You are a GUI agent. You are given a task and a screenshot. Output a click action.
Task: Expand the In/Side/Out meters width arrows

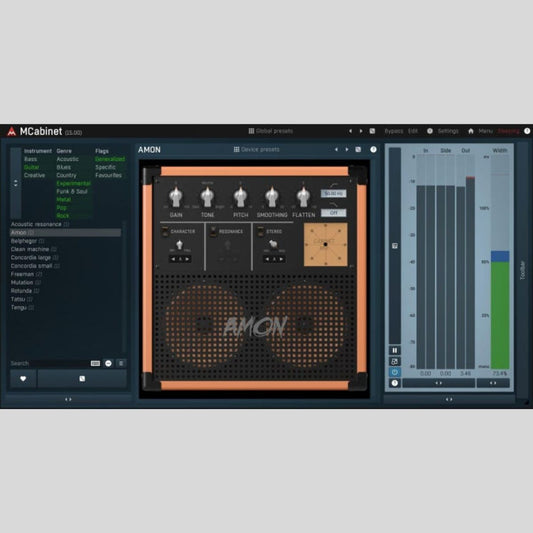pyautogui.click(x=439, y=383)
